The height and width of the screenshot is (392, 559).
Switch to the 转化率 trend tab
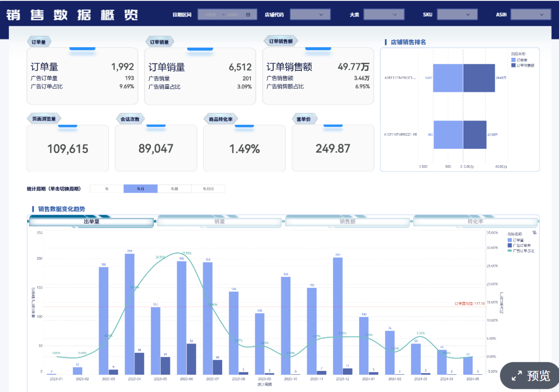pyautogui.click(x=475, y=222)
